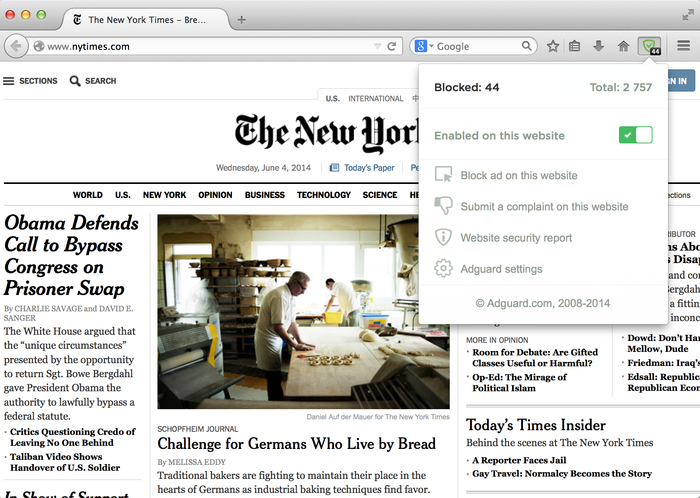Open the Firefox hamburger menu
Image resolution: width=700 pixels, height=498 pixels.
683,46
